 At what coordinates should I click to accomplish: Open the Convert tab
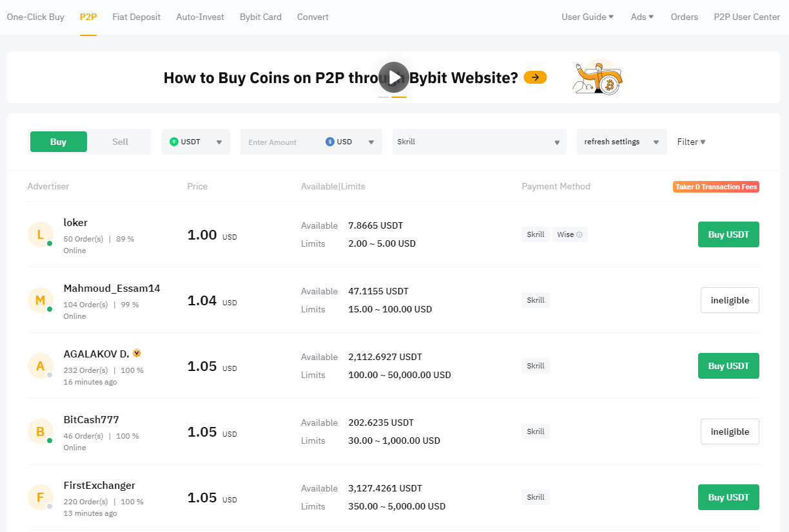pos(313,17)
